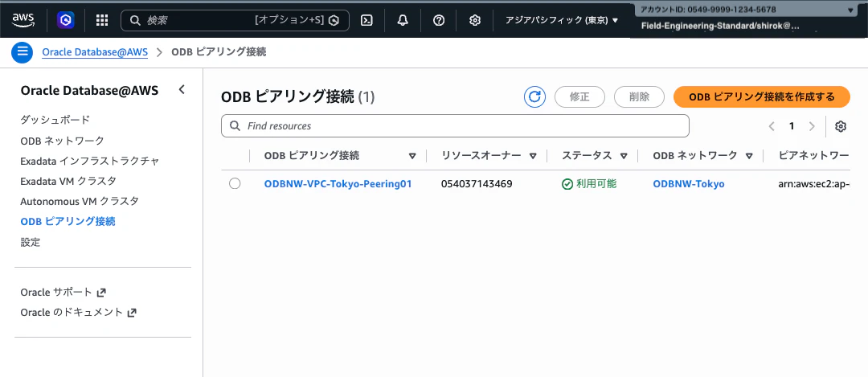Select ODB ピアリング接続 in the sidebar
The height and width of the screenshot is (377, 868).
coord(68,221)
